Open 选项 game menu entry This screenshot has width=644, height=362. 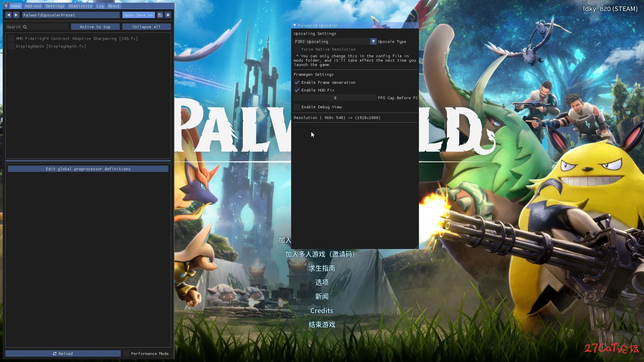pos(322,283)
